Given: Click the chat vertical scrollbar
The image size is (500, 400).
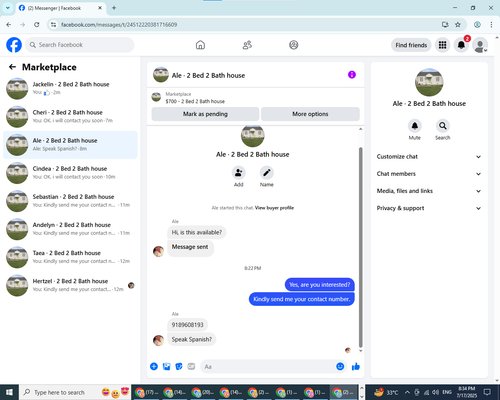Looking at the screenshot, I should 360,247.
